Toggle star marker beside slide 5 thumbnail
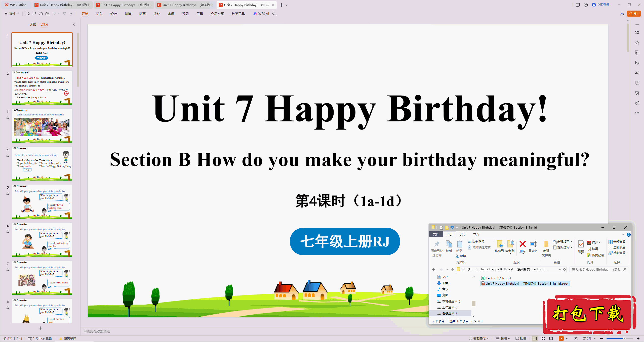This screenshot has width=644, height=342. [8, 194]
